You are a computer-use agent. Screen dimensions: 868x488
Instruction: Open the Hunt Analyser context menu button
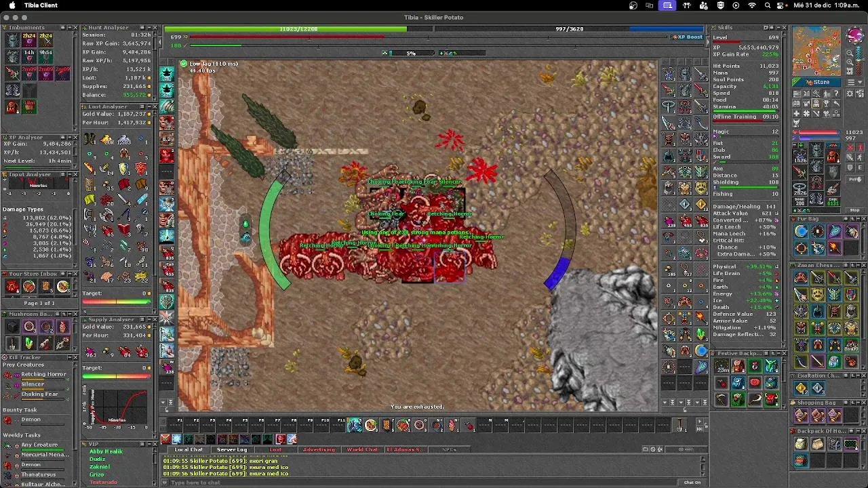coord(142,28)
